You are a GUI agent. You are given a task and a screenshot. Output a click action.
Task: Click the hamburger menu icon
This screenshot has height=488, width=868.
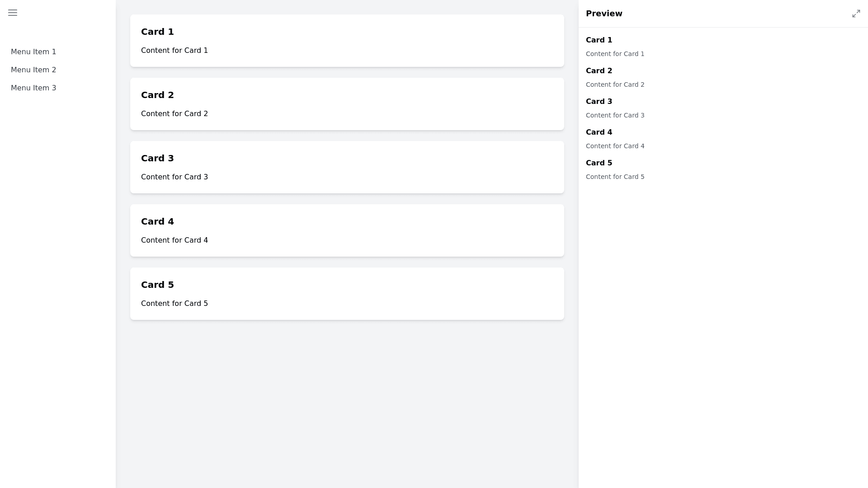pos(13,13)
